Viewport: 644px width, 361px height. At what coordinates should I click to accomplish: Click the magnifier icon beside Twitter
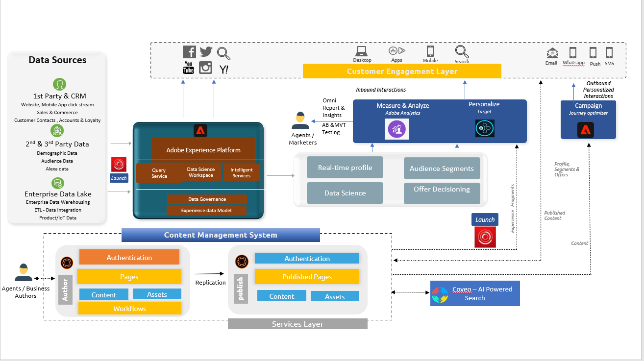tap(223, 53)
